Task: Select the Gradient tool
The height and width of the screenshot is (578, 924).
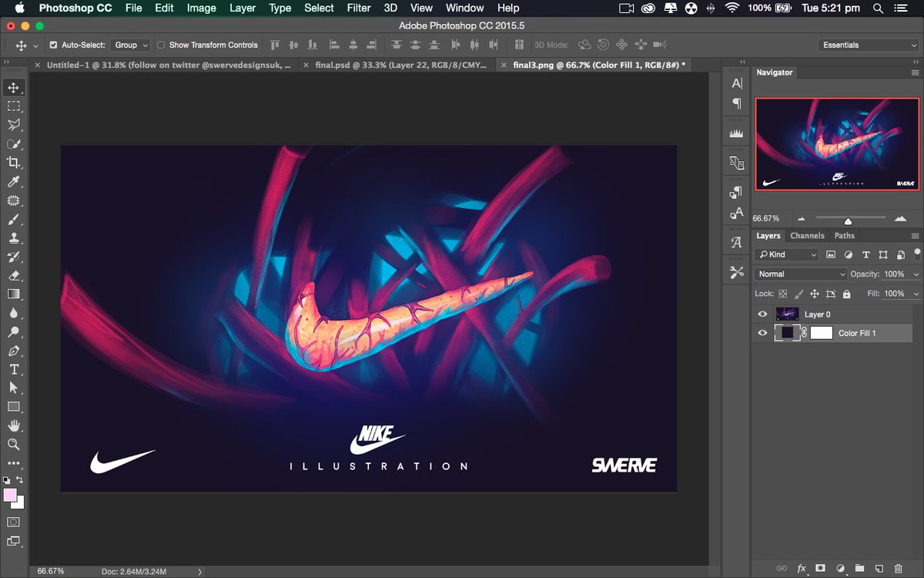Action: (x=14, y=294)
